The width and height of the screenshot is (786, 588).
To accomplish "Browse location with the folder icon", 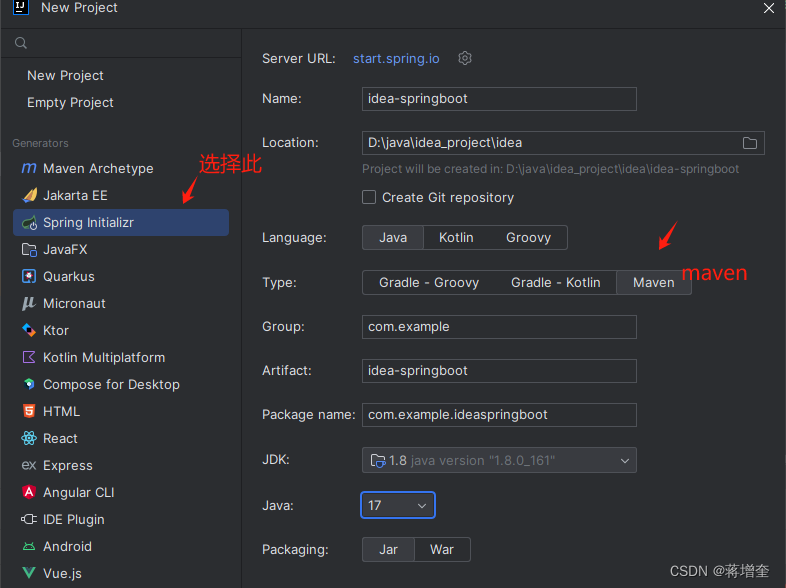I will click(x=749, y=143).
